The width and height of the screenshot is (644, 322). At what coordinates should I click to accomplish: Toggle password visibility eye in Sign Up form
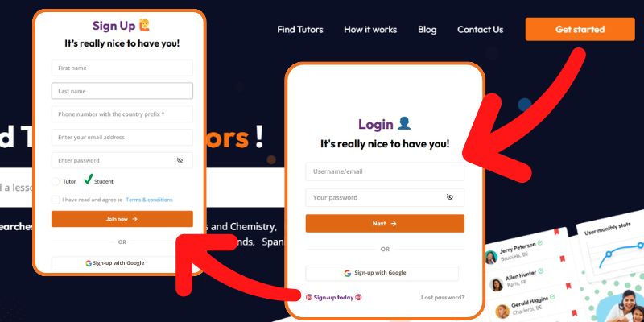pyautogui.click(x=180, y=160)
